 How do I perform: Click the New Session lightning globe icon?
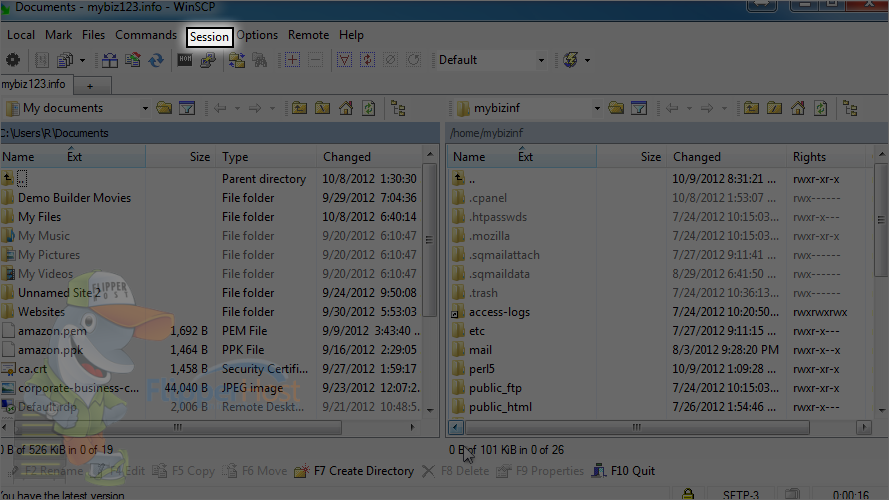(570, 60)
